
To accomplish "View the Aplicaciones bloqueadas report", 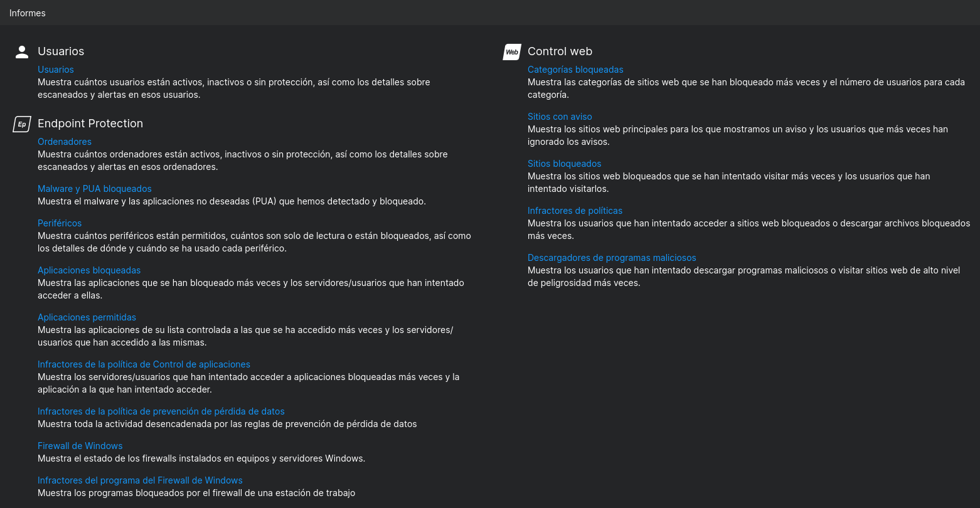I will pyautogui.click(x=89, y=270).
